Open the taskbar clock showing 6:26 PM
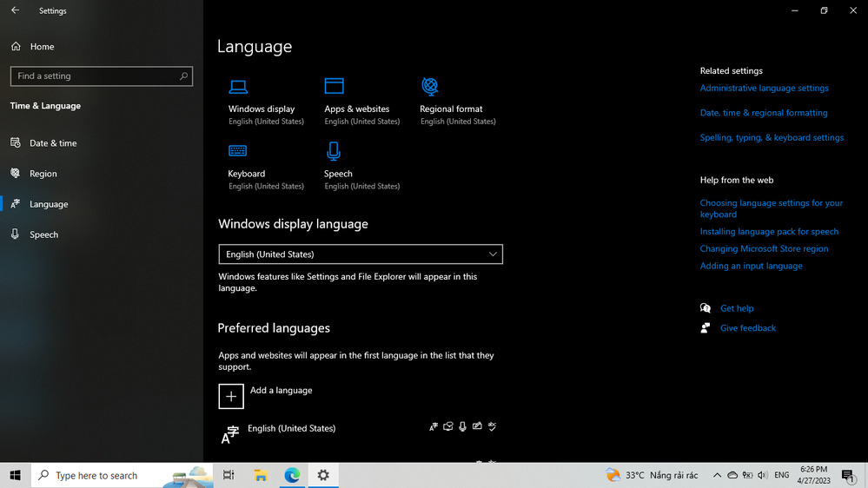Image resolution: width=868 pixels, height=488 pixels. pyautogui.click(x=814, y=475)
